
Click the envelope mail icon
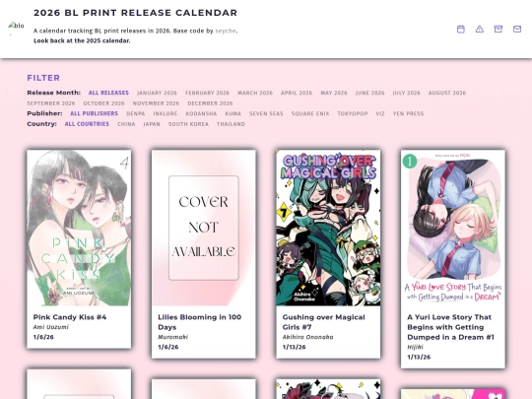coord(517,30)
